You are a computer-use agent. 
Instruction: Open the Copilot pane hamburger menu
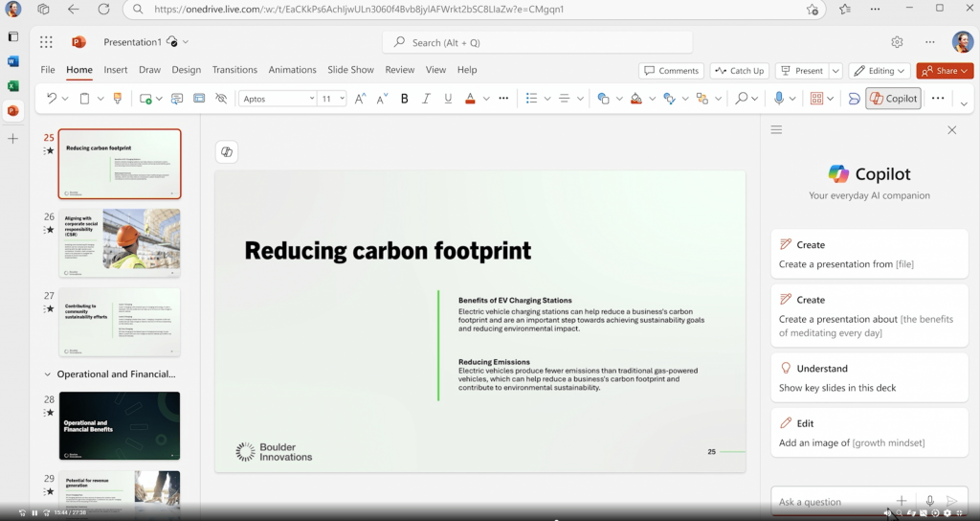coord(776,129)
